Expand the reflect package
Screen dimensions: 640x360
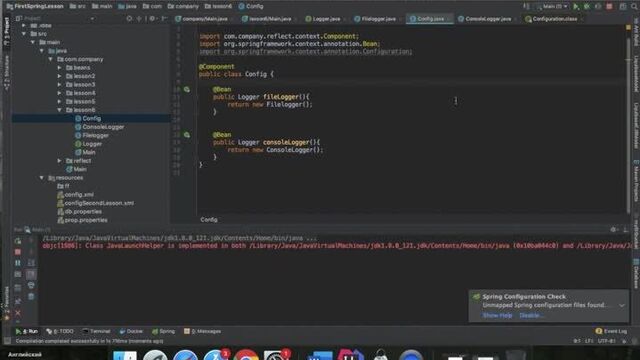pos(60,161)
